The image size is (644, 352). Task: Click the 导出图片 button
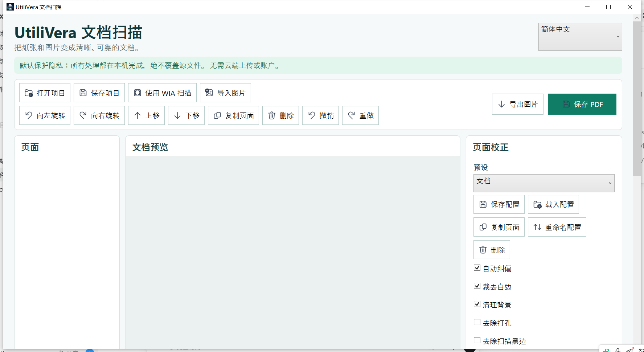click(518, 104)
